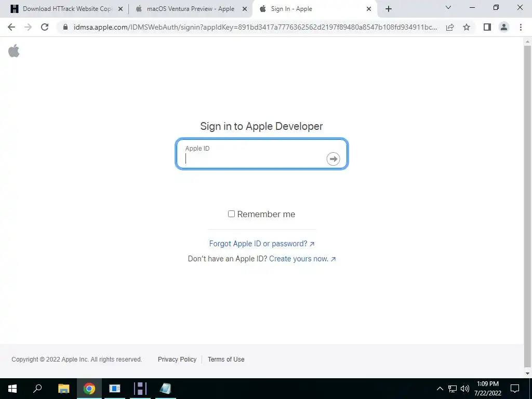Reload the current page
Viewport: 532px width, 399px height.
45,27
